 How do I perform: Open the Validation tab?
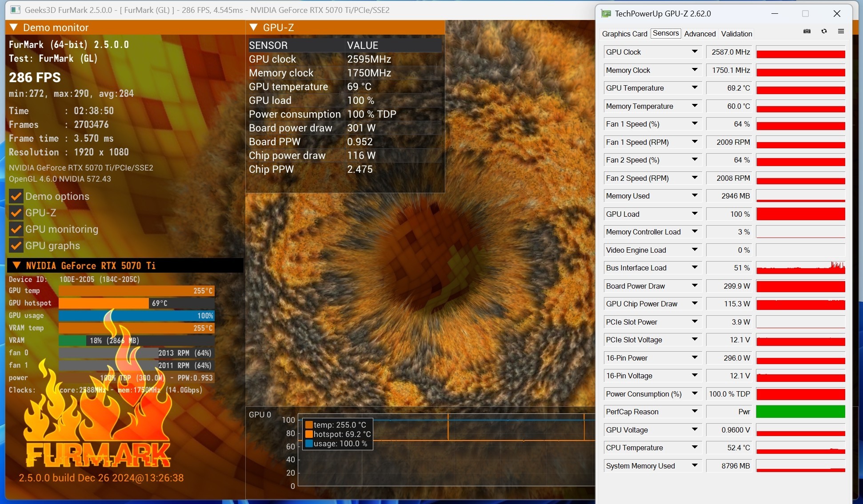(x=736, y=34)
